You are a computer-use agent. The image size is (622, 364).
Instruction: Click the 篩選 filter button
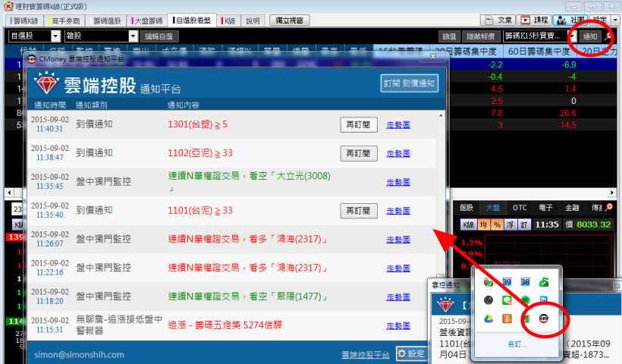[x=450, y=36]
